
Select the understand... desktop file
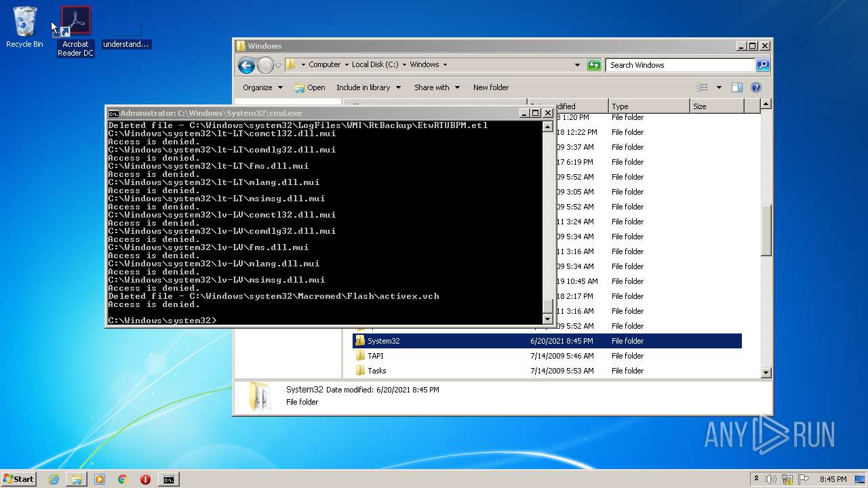click(126, 34)
